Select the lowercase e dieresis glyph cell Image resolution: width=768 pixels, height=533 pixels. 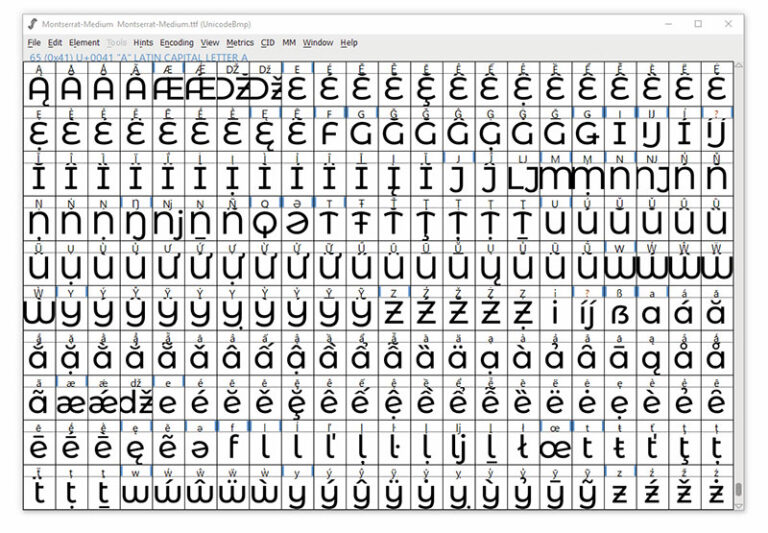(x=556, y=398)
